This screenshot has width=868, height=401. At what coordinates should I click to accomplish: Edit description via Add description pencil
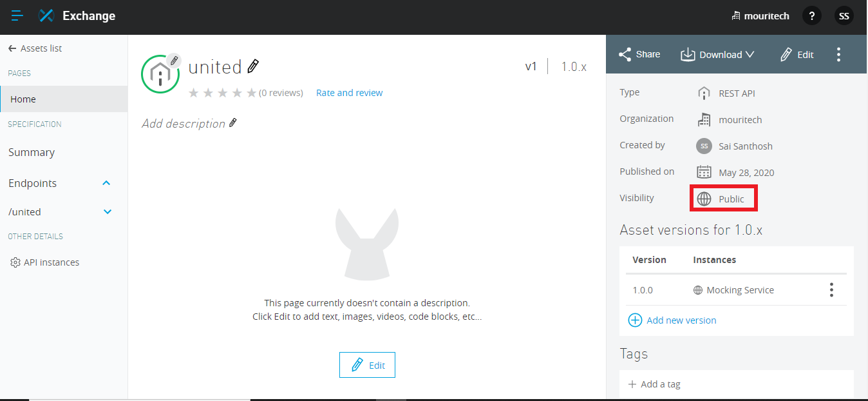[x=233, y=122]
